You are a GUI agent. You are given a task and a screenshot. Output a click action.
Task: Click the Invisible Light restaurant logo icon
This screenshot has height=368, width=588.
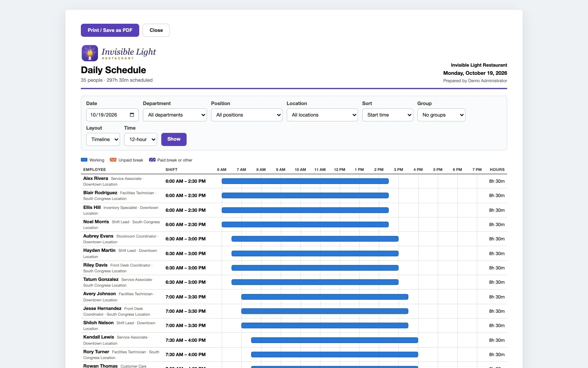coord(90,53)
